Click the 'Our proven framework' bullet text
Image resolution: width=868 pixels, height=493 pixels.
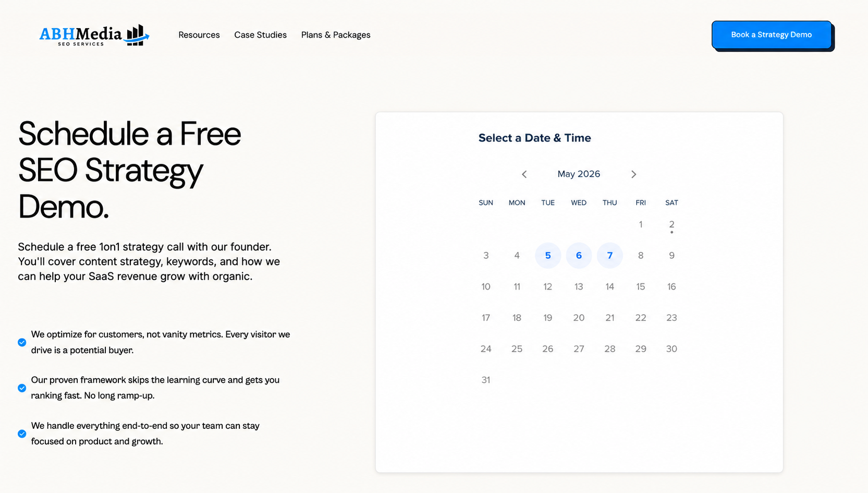tap(155, 388)
